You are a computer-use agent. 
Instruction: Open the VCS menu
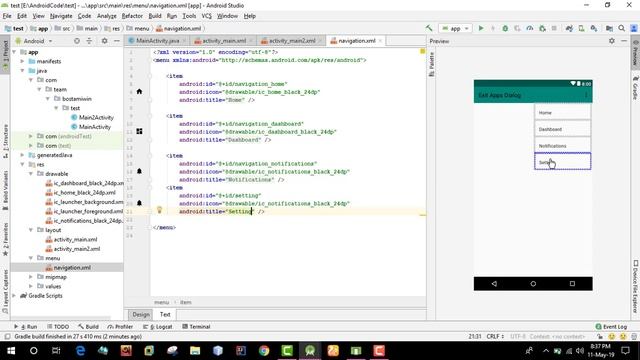click(207, 16)
